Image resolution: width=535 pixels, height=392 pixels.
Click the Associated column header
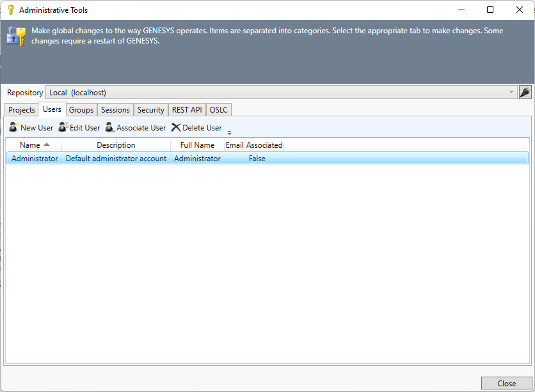point(264,145)
